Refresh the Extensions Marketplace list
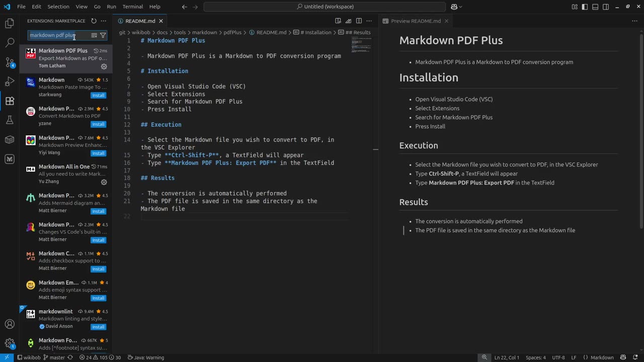 pyautogui.click(x=94, y=21)
